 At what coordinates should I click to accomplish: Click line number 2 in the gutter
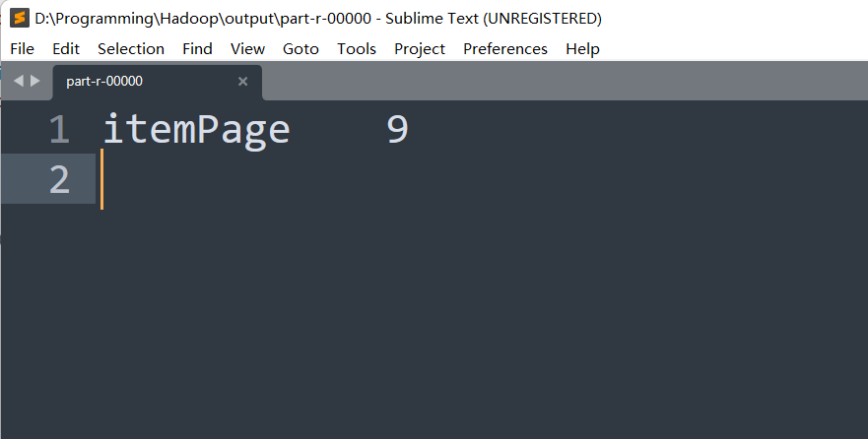coord(59,179)
